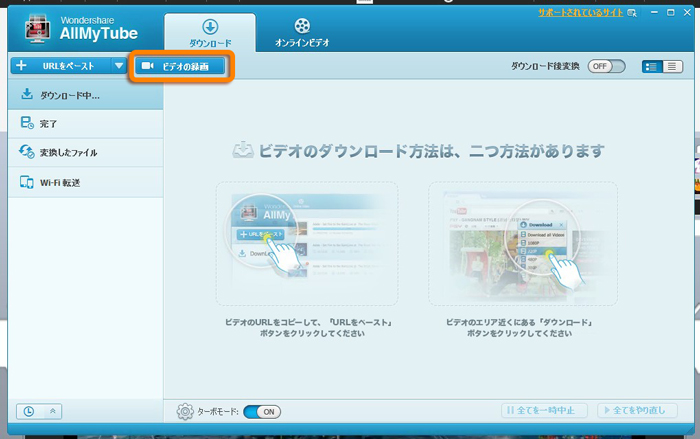This screenshot has width=700, height=439.
Task: Maximize the AllMyTube window
Action: (x=671, y=13)
